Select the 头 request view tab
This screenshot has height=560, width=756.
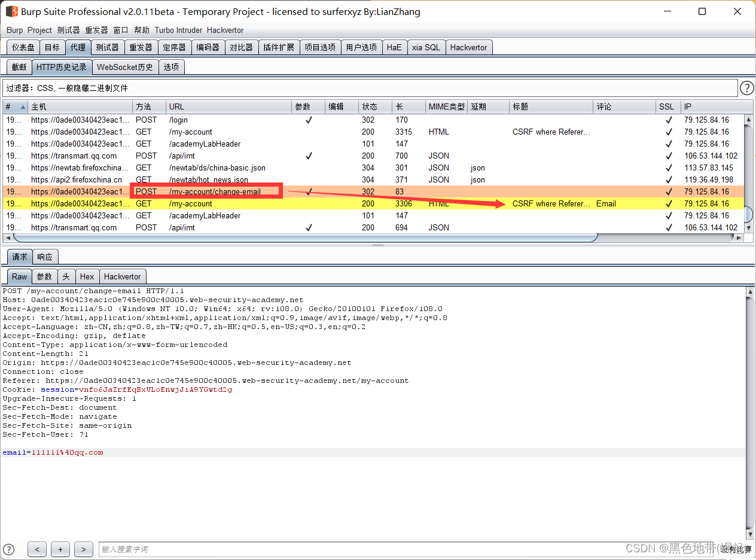tap(66, 276)
